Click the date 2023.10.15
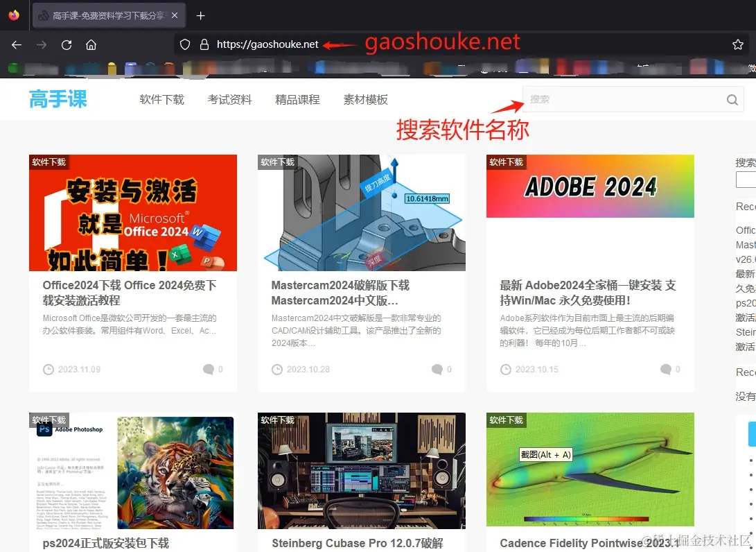 coord(536,370)
